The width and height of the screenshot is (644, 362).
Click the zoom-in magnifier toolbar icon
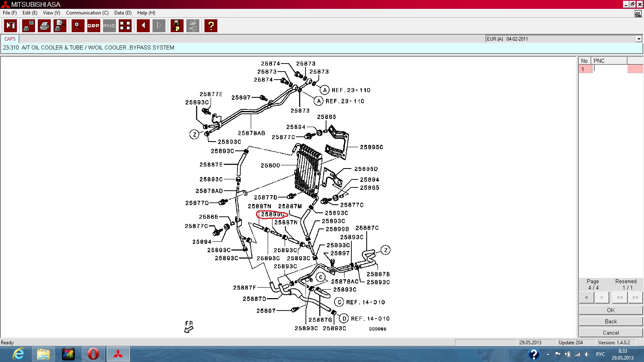pos(78,26)
